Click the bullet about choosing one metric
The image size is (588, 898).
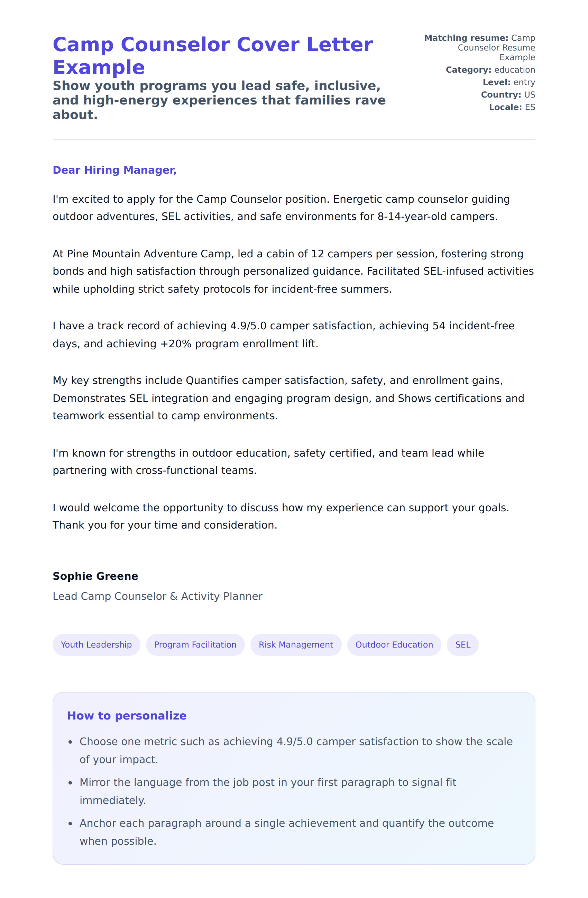[x=296, y=751]
